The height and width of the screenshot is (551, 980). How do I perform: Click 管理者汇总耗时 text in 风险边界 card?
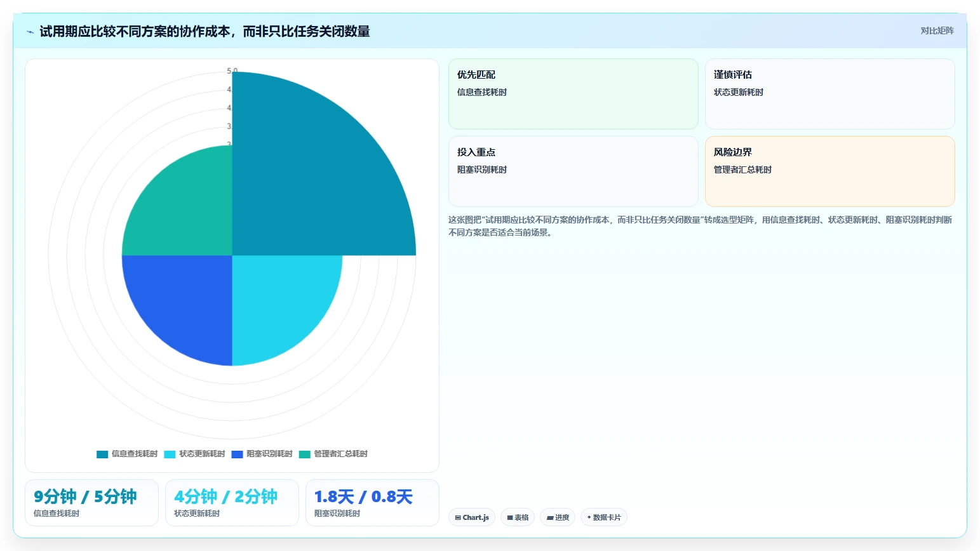[x=742, y=169]
